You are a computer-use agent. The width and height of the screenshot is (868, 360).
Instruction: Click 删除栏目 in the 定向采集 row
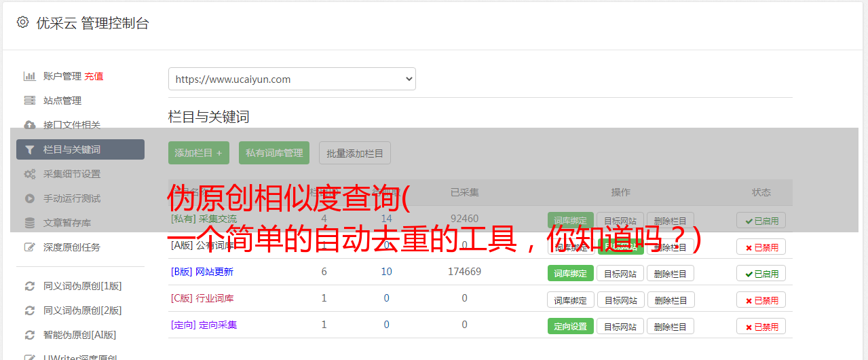pyautogui.click(x=671, y=327)
